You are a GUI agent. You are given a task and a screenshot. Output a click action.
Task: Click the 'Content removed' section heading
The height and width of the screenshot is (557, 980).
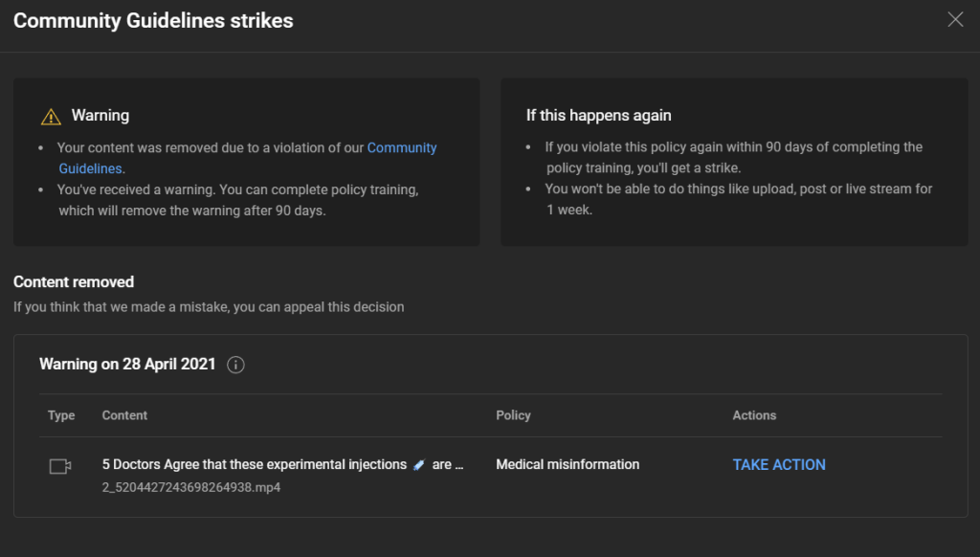coord(74,282)
